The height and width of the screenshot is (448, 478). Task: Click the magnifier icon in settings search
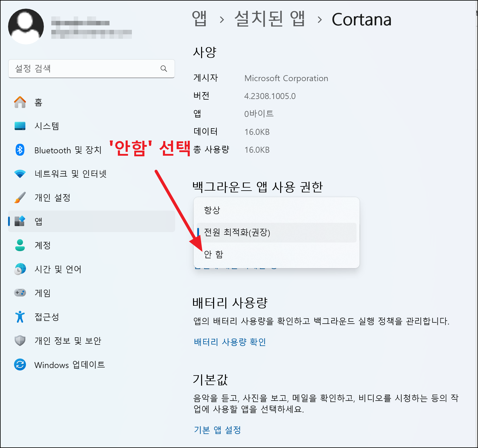[164, 69]
